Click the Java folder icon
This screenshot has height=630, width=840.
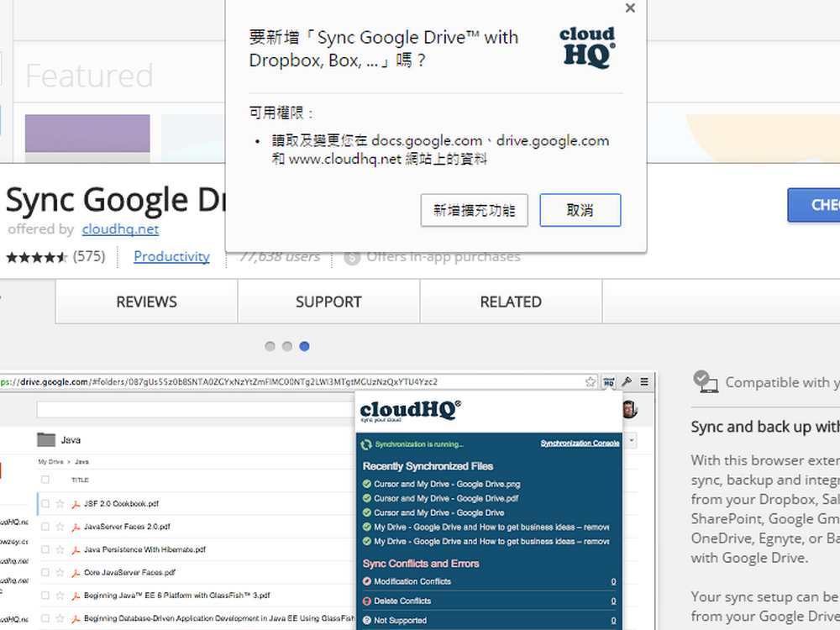[x=48, y=438]
